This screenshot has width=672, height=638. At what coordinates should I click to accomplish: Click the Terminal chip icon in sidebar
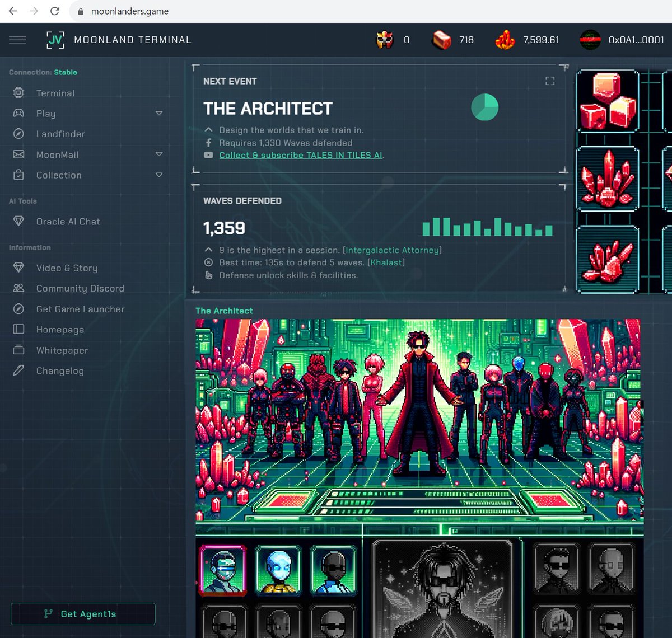point(18,93)
